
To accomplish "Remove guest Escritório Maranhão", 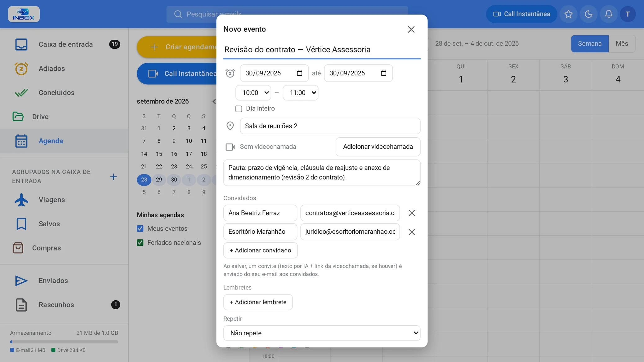I will pos(412,232).
